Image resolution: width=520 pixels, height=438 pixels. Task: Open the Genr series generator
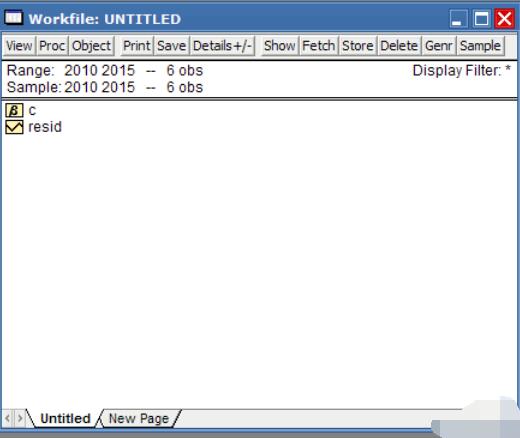point(439,46)
